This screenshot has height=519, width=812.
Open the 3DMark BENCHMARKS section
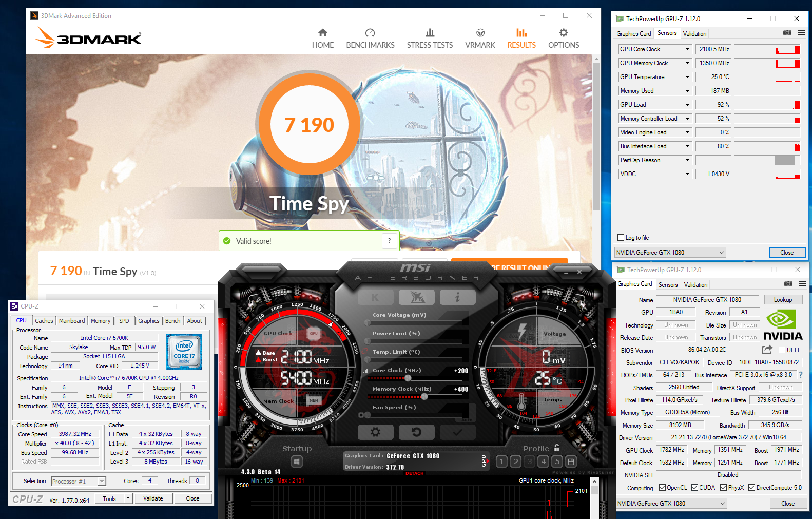pyautogui.click(x=371, y=39)
